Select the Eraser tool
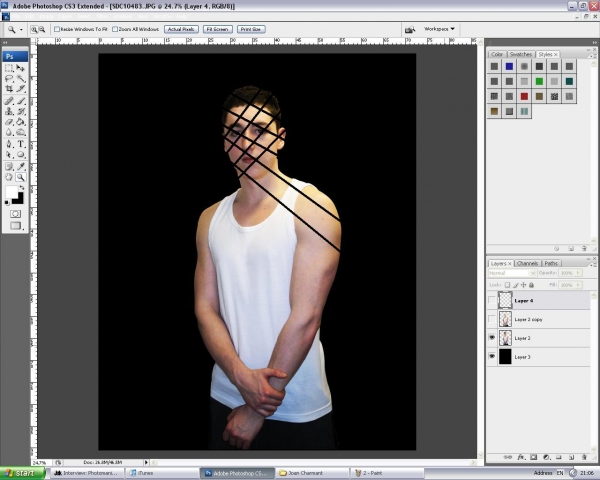Screen dimensions: 600x480 (9, 122)
